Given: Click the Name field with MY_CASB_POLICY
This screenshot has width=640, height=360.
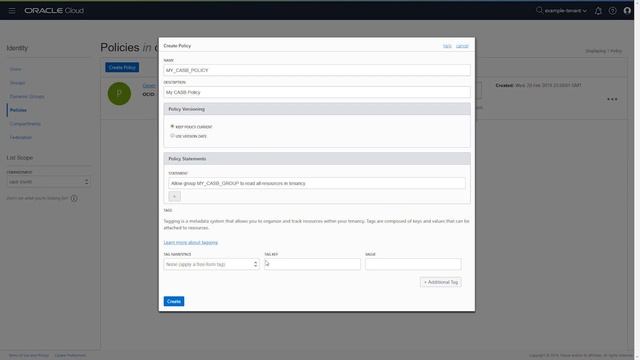Looking at the screenshot, I should pos(317,70).
